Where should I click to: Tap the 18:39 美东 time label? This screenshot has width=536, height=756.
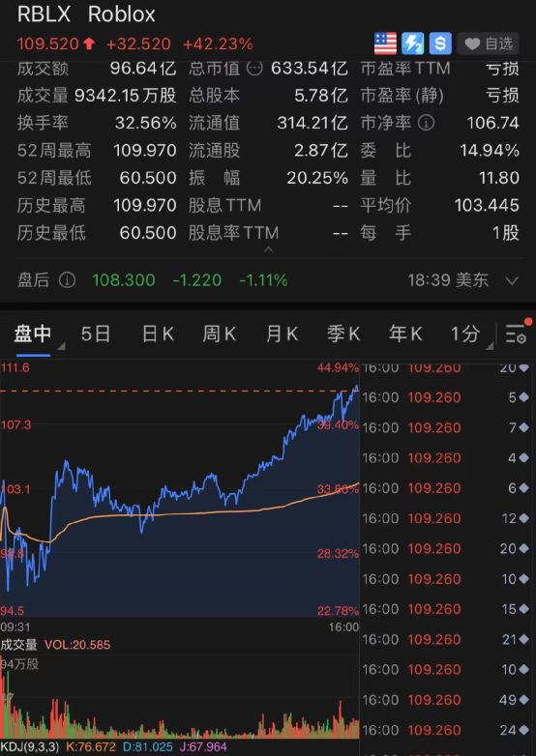pos(448,280)
